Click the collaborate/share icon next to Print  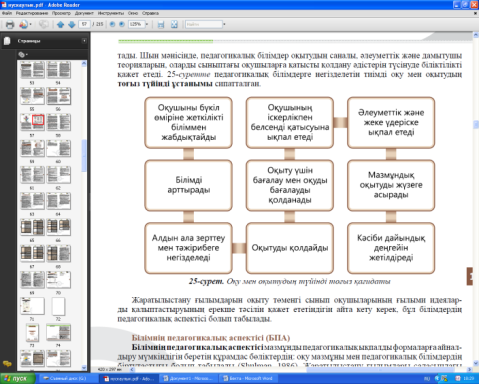(23, 24)
